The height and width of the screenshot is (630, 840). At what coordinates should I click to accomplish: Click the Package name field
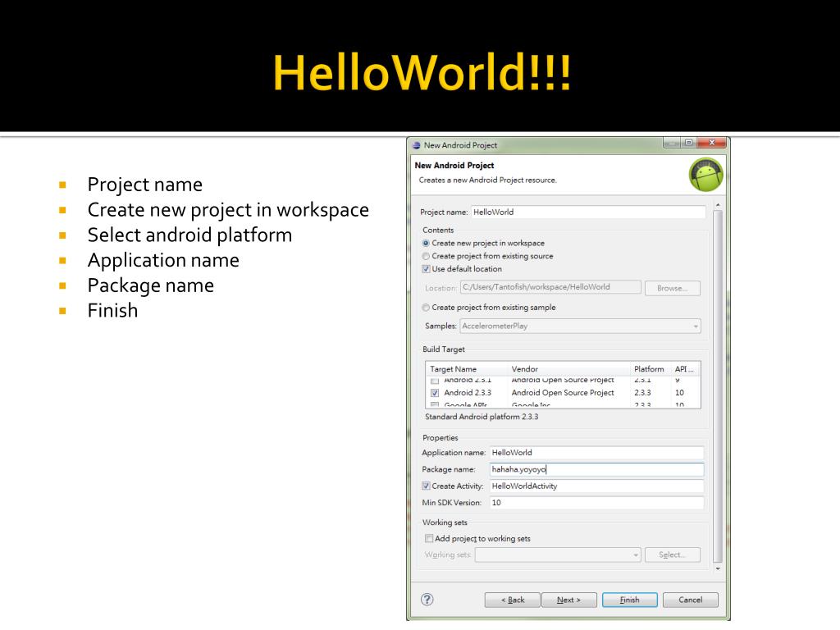[x=596, y=469]
